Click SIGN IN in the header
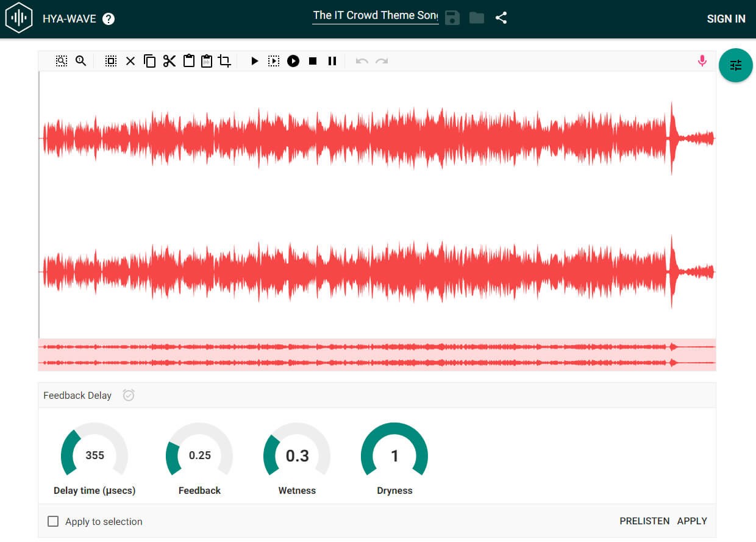Image resolution: width=756 pixels, height=542 pixels. coord(726,19)
